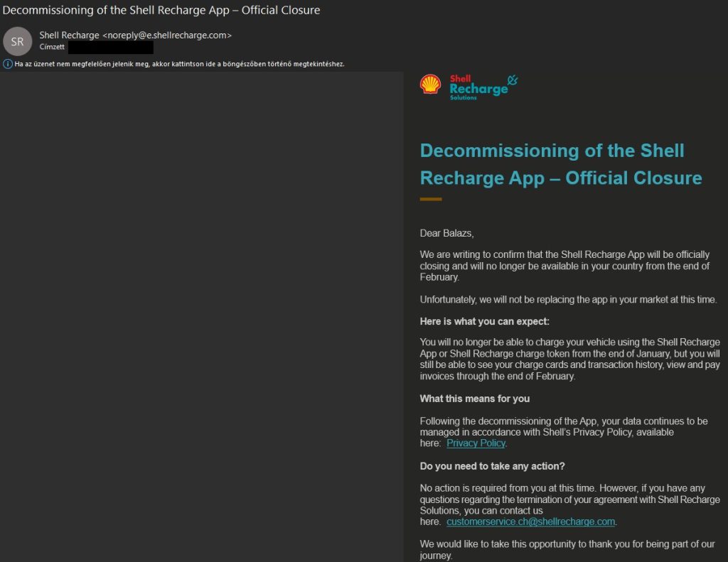728x562 pixels.
Task: Click the email subject line at top
Action: 161,10
